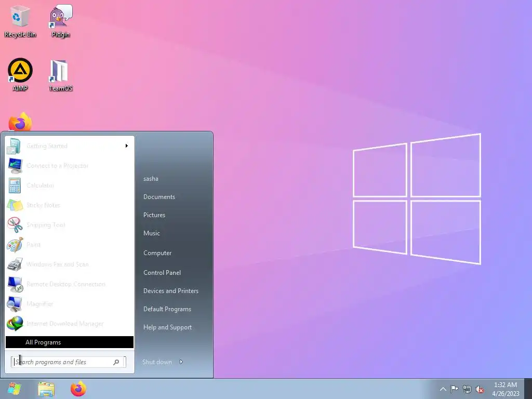
Task: Open Magnifier from its icon
Action: [15, 303]
